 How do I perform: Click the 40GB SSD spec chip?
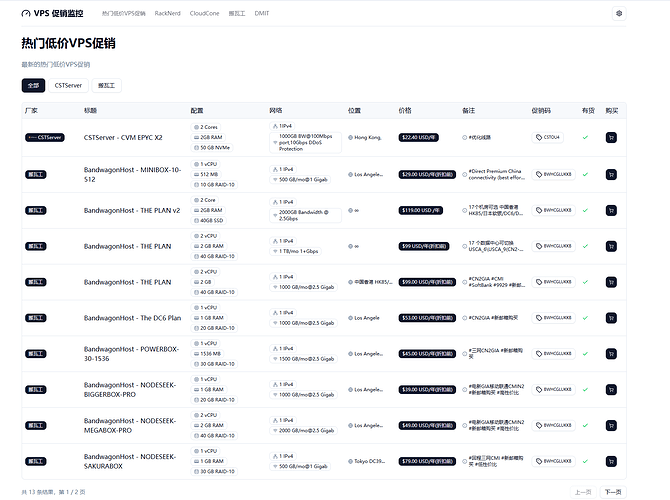(x=209, y=221)
